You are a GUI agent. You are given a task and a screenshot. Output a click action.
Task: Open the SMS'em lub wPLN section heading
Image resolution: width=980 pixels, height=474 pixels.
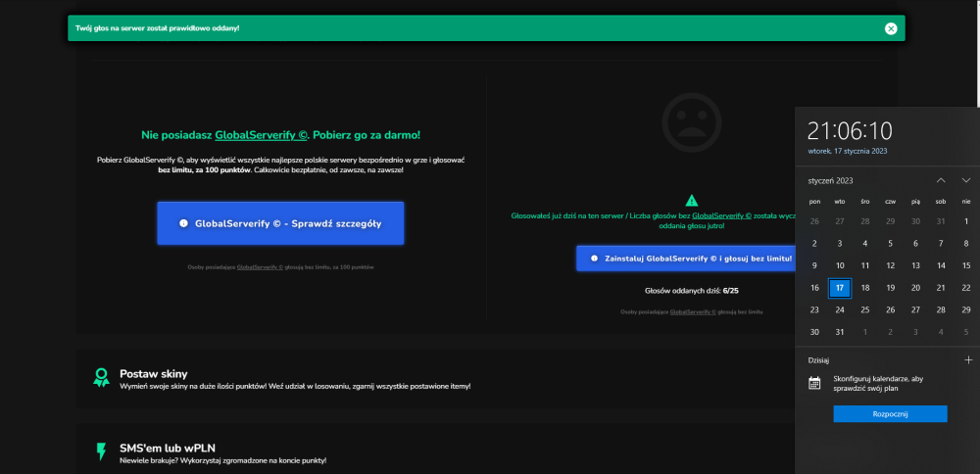pos(169,448)
